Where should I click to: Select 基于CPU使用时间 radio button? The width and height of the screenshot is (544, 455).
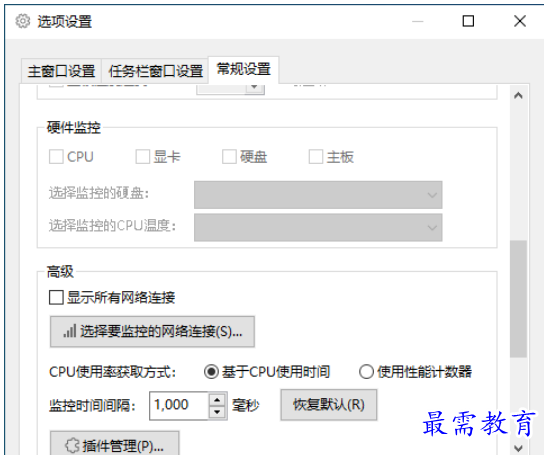pos(211,372)
